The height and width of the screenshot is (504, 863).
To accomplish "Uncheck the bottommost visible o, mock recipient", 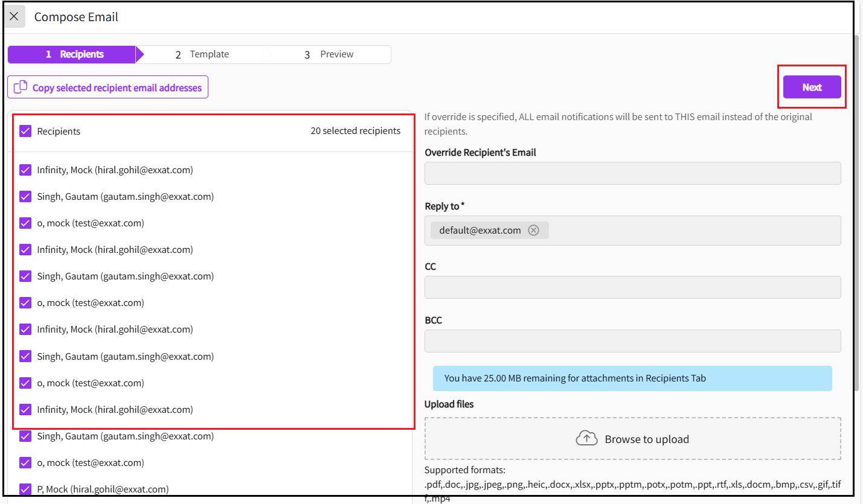I will pos(25,463).
